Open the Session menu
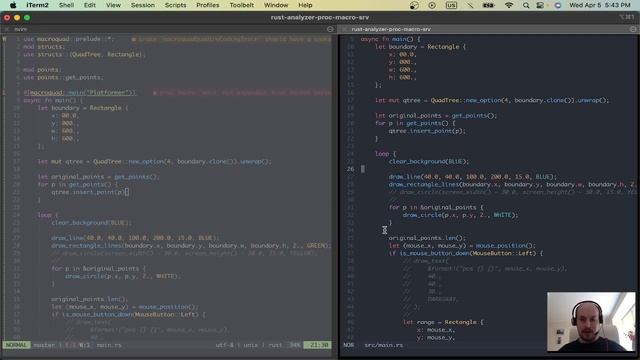The height and width of the screenshot is (360, 640). click(143, 5)
